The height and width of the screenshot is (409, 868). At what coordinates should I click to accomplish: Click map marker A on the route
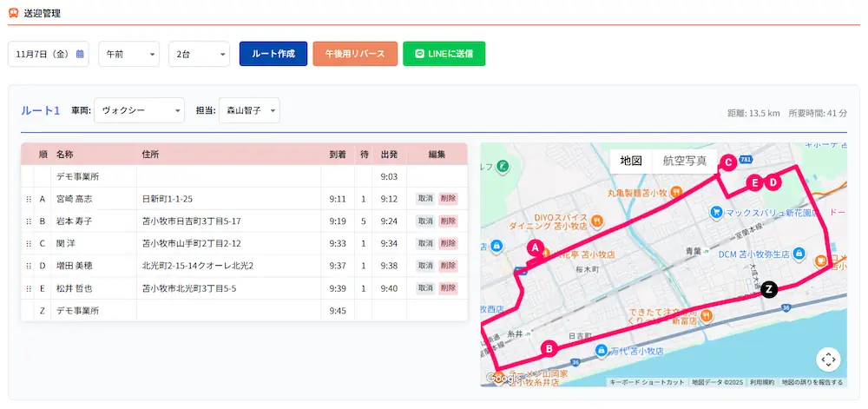(x=536, y=247)
